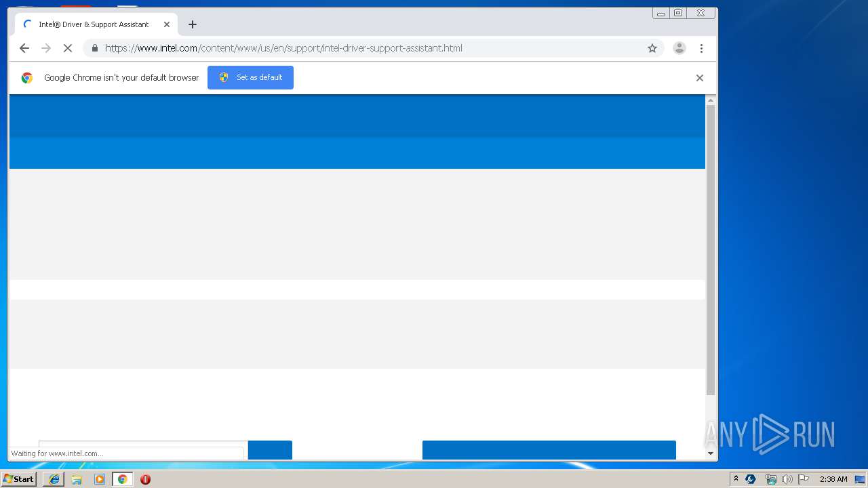
Task: Open Windows Explorer folder from taskbar
Action: point(77,479)
